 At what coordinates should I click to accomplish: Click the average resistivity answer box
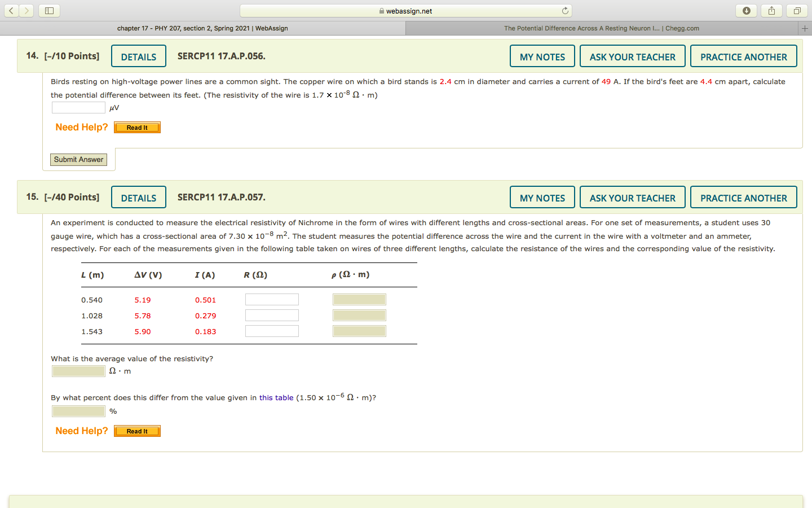(78, 371)
